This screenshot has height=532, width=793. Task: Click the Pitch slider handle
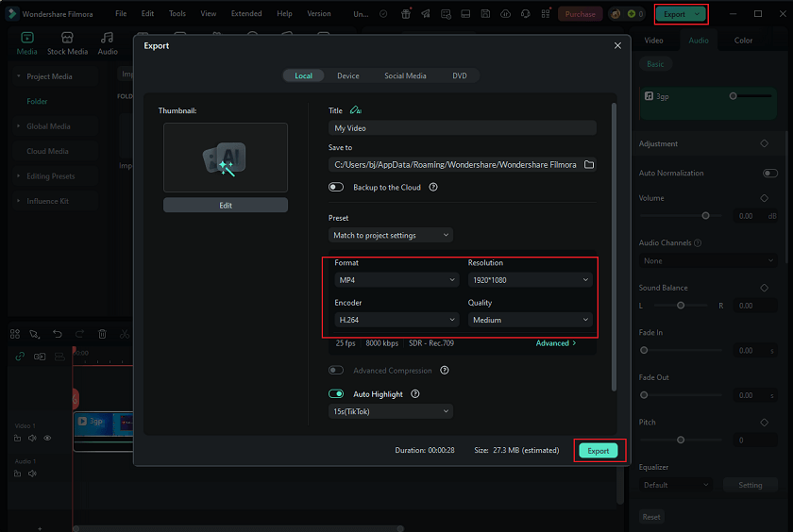click(681, 441)
